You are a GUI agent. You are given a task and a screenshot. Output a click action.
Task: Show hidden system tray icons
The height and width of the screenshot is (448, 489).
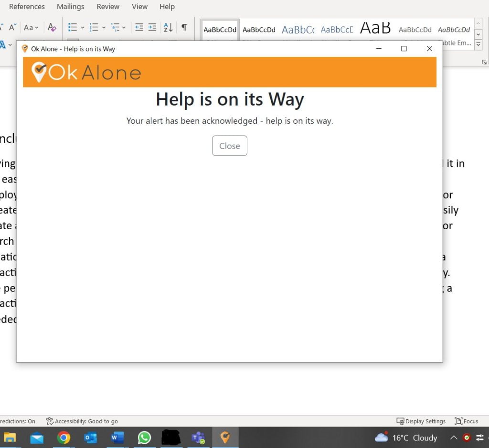(454, 437)
